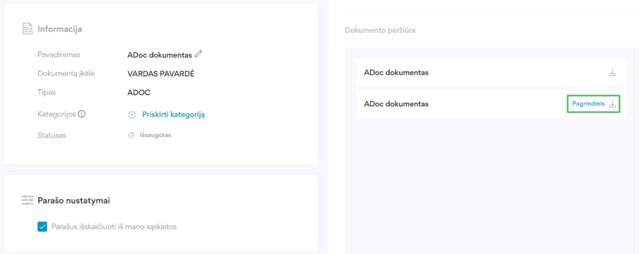
Task: Uncheck Parašus išskaičiuoti iš mano sąskaitos
Action: tap(42, 226)
